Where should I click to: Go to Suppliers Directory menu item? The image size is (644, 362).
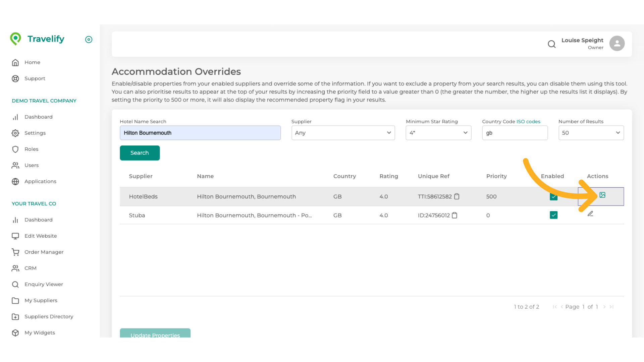coord(49,316)
